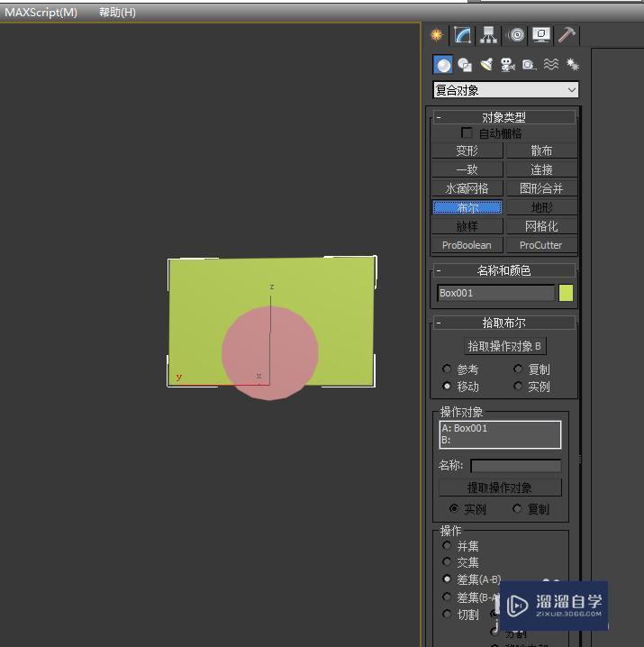Collapse the 对象类型 rollout
This screenshot has width=644, height=647.
click(x=503, y=117)
